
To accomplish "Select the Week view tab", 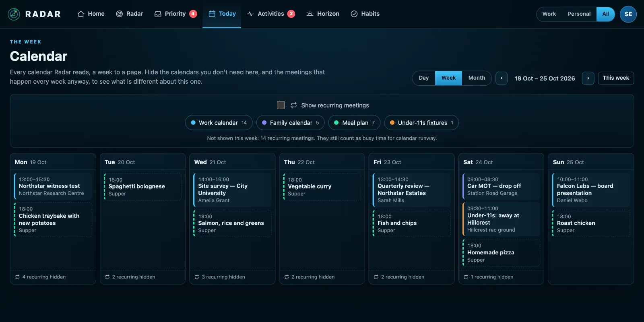I will pyautogui.click(x=448, y=78).
